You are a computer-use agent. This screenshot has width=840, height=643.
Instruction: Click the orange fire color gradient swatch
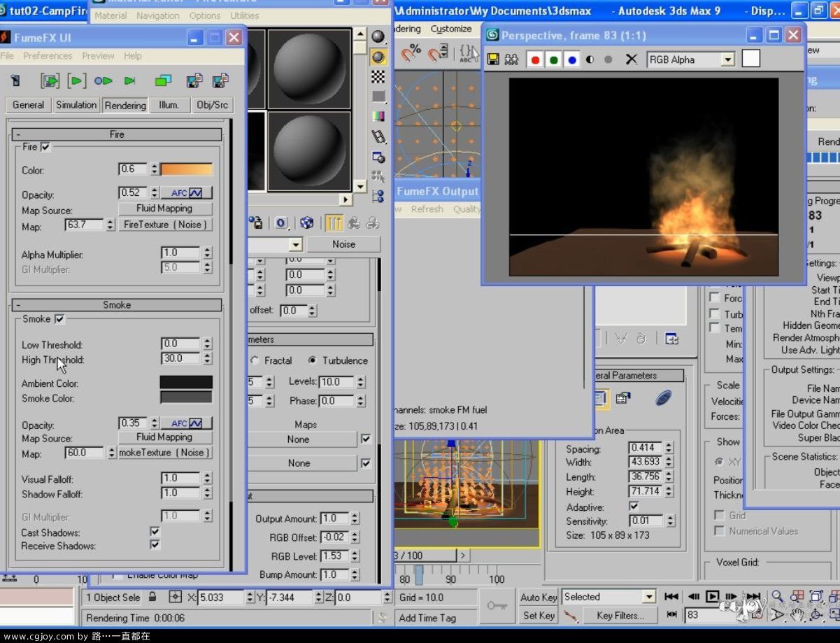pyautogui.click(x=187, y=169)
